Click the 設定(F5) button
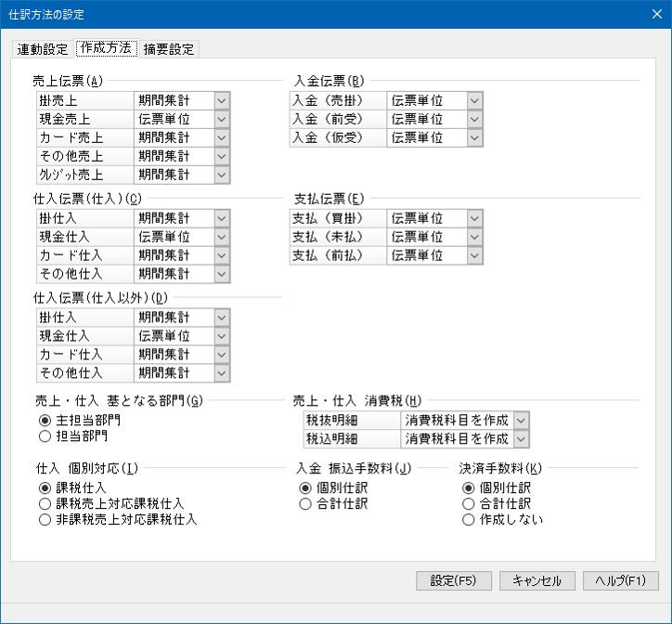 453,580
